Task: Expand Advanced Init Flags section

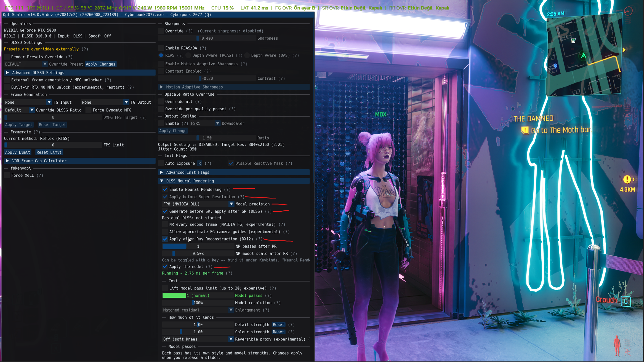Action: (234, 172)
